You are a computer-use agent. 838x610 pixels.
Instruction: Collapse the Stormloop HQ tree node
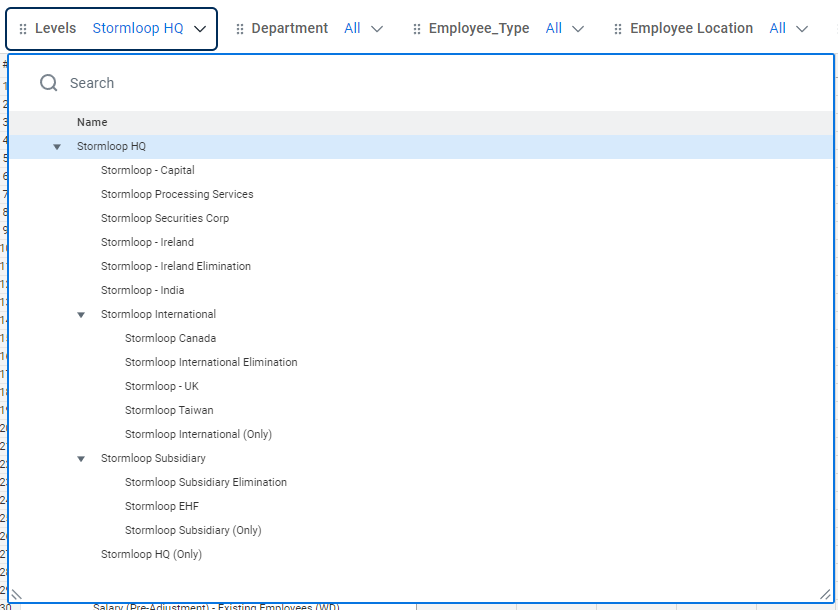point(57,146)
